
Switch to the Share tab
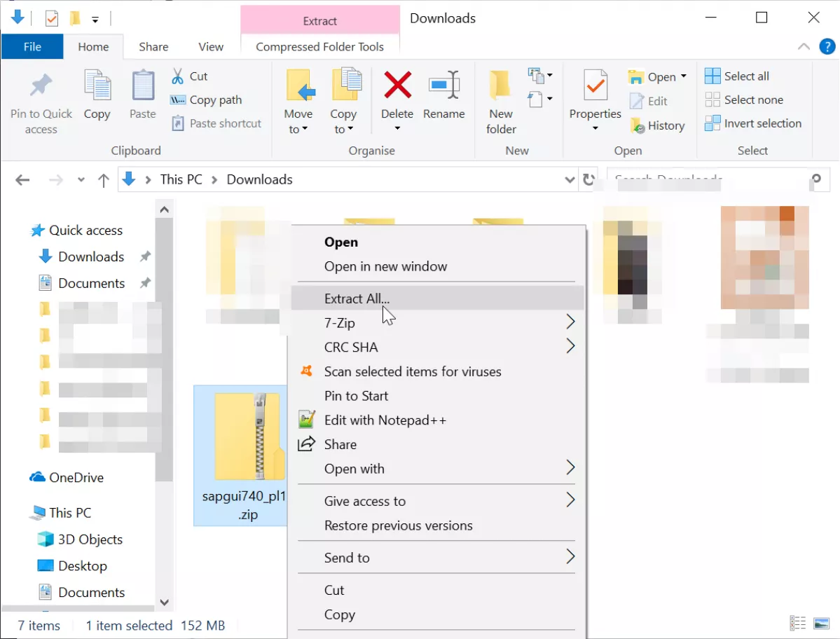153,47
